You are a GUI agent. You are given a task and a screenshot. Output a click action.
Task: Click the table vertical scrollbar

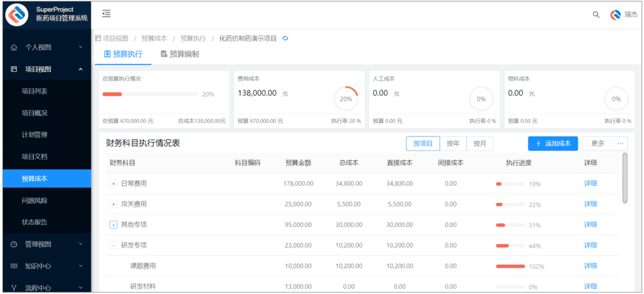tap(625, 178)
